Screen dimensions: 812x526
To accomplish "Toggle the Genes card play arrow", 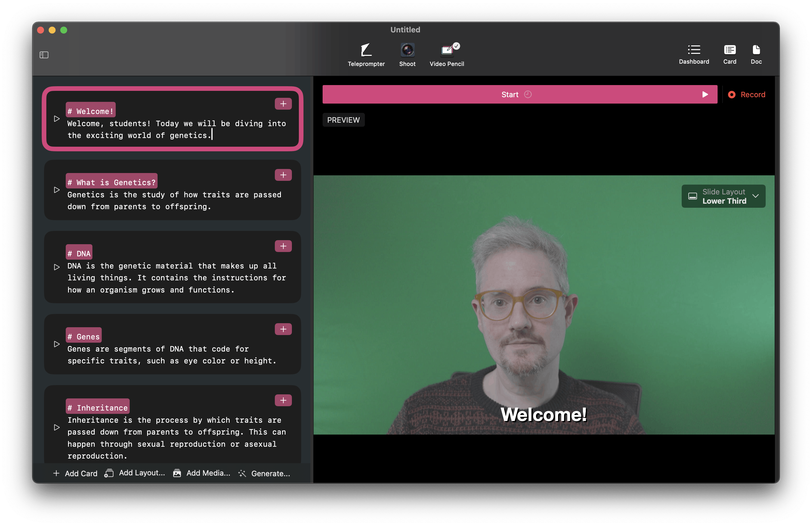I will 57,343.
